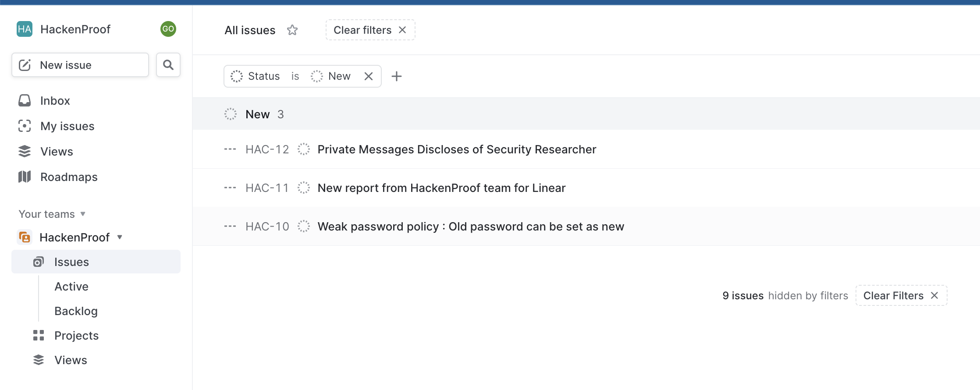Change status icon of HAC-11

tap(304, 188)
